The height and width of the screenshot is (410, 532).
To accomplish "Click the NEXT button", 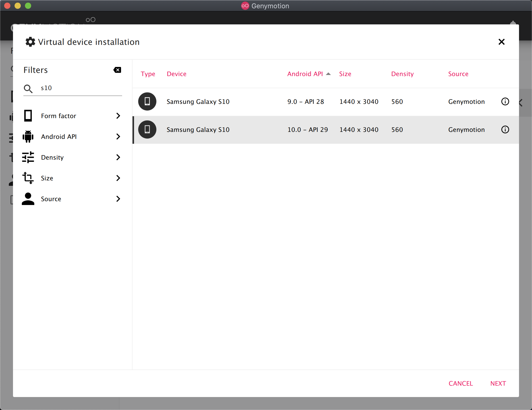I will coord(498,384).
